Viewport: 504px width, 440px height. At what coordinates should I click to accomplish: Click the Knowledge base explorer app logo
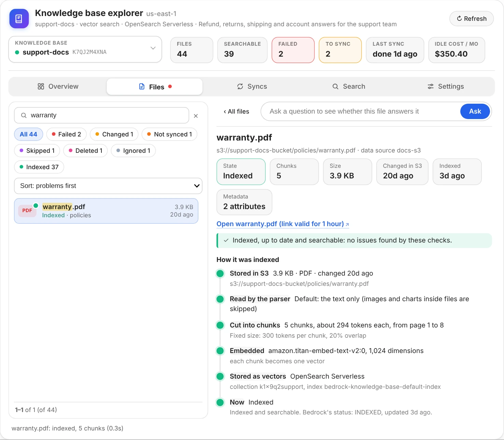point(19,18)
